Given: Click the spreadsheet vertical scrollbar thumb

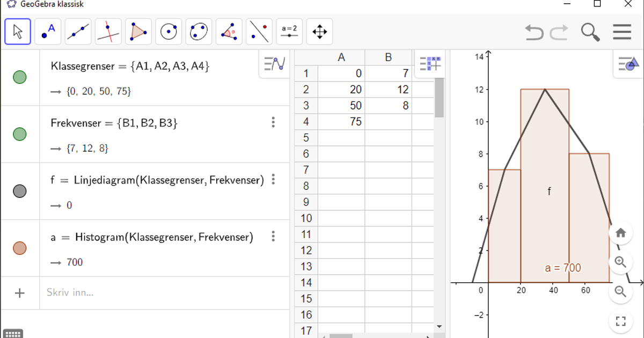Looking at the screenshot, I should (440, 97).
